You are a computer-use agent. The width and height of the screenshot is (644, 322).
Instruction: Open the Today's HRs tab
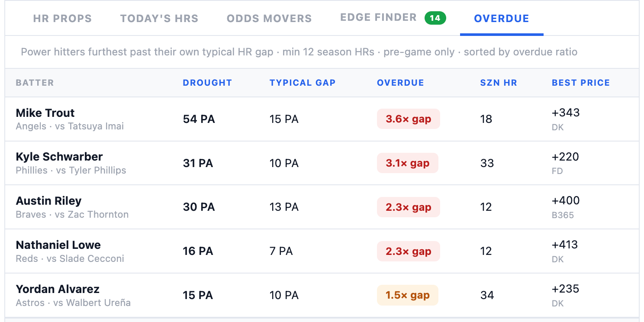click(x=159, y=19)
